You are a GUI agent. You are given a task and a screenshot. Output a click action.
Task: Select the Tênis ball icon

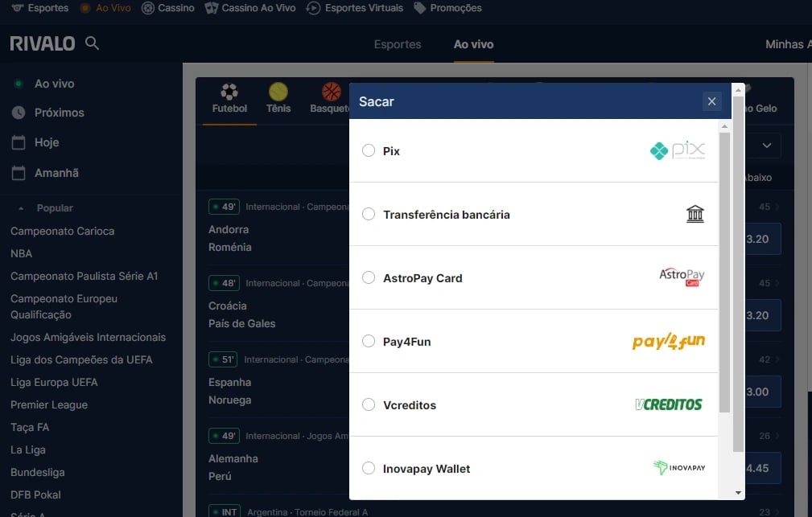278,92
